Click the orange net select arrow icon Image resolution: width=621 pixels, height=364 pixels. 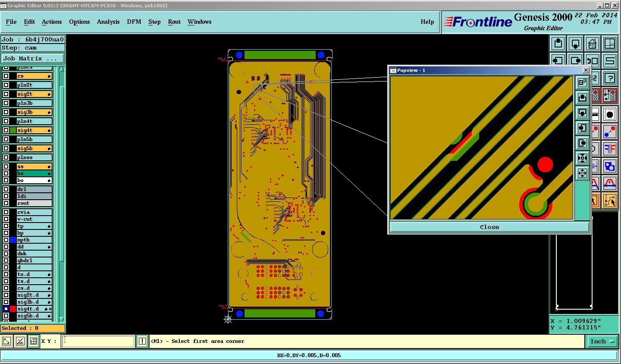point(610,201)
